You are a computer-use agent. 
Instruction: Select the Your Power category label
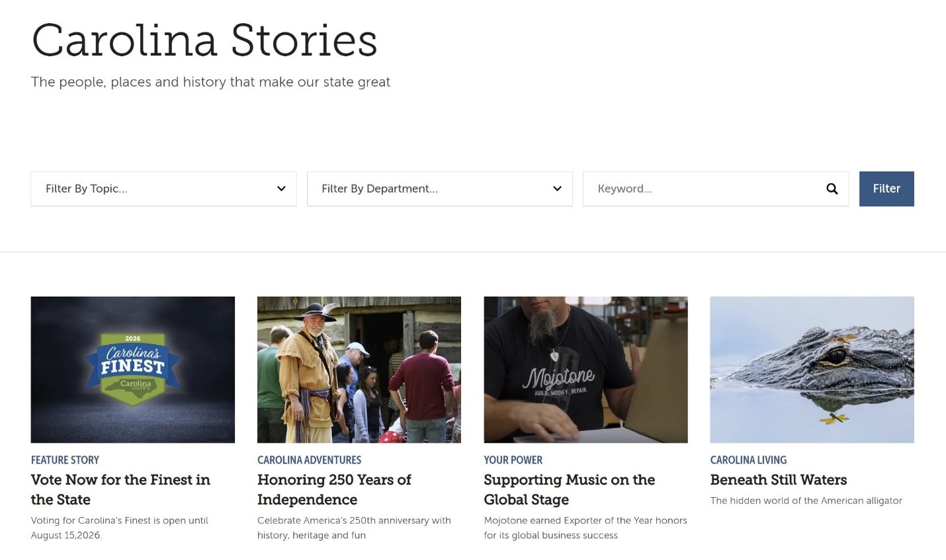513,460
